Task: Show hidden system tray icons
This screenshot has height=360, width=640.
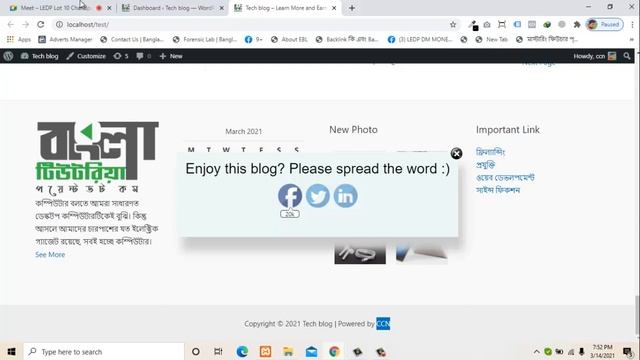Action: tap(536, 351)
